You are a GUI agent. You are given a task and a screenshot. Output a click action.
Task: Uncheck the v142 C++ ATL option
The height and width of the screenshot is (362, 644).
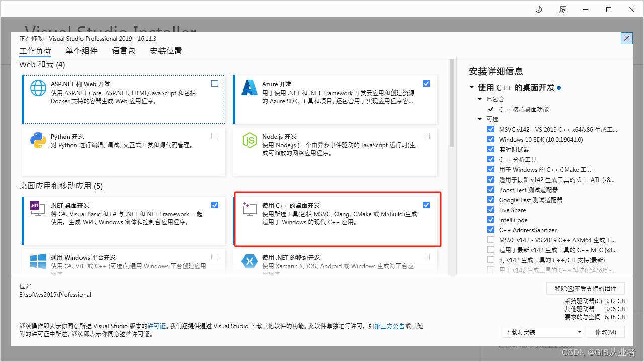tap(491, 179)
